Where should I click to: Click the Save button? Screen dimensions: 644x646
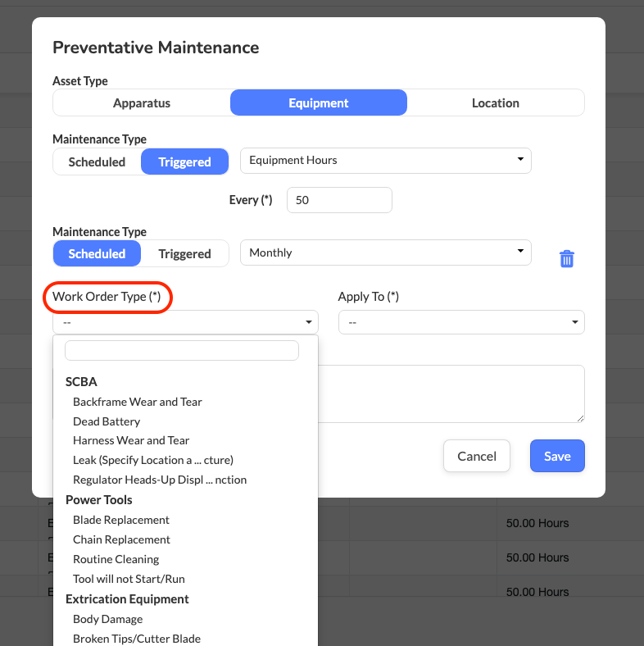point(557,457)
